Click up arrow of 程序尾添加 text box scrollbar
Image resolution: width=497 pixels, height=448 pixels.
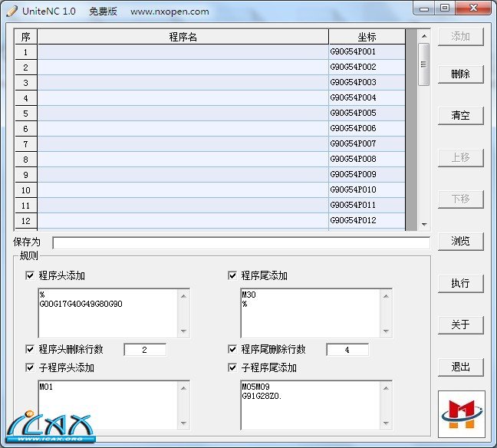tap(386, 296)
